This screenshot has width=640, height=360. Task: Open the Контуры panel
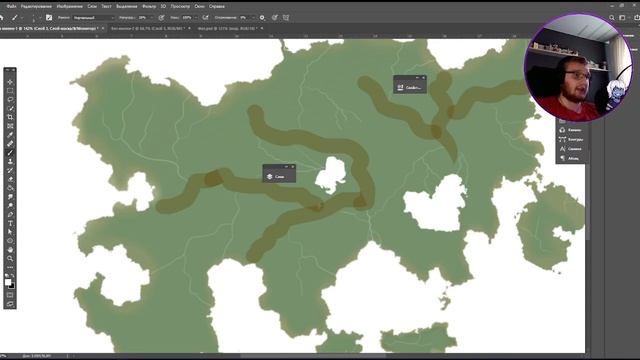coord(571,140)
